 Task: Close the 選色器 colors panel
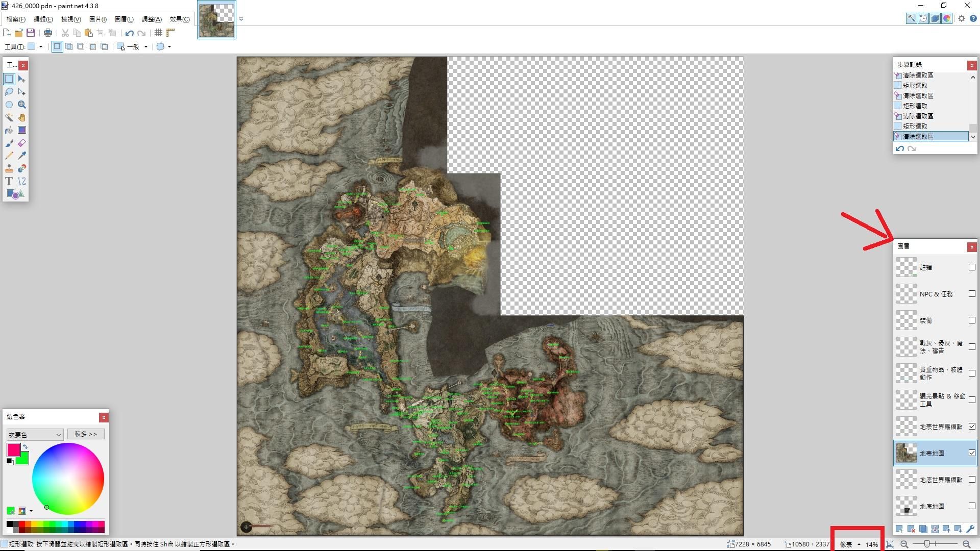click(x=104, y=417)
